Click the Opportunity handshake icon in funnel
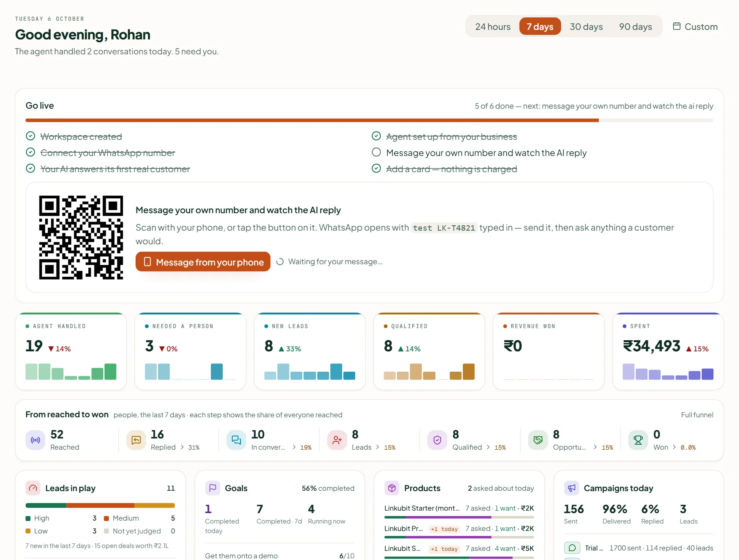 tap(538, 440)
